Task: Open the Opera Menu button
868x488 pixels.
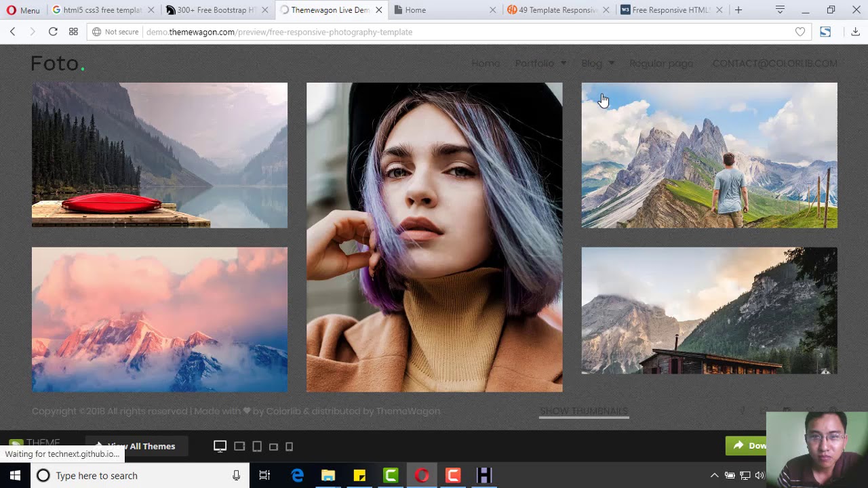Action: [23, 10]
